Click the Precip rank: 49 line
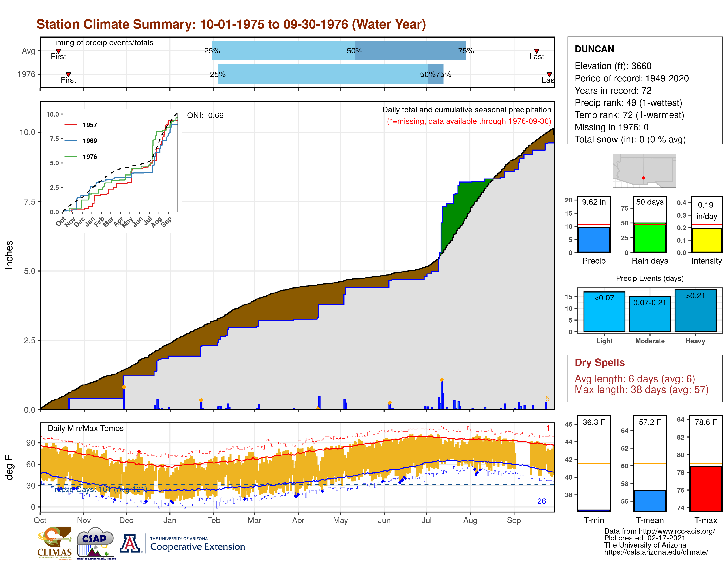Screen dimensions: 728x563 [628, 103]
